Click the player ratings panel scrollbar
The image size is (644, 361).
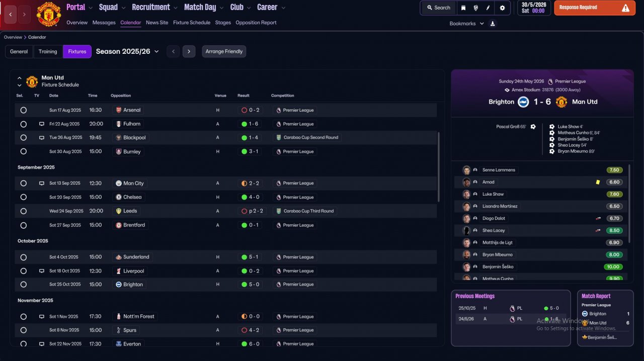click(629, 204)
